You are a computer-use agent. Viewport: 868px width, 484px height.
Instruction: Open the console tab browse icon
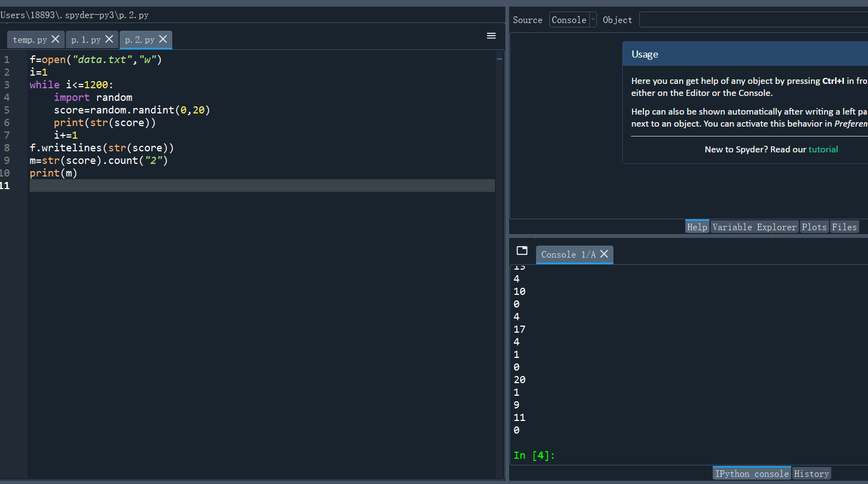522,250
